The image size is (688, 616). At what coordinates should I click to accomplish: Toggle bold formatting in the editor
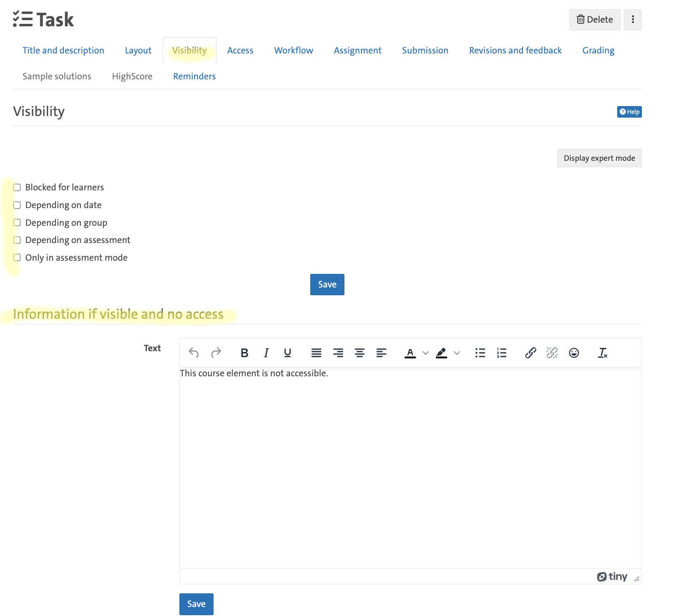point(244,353)
